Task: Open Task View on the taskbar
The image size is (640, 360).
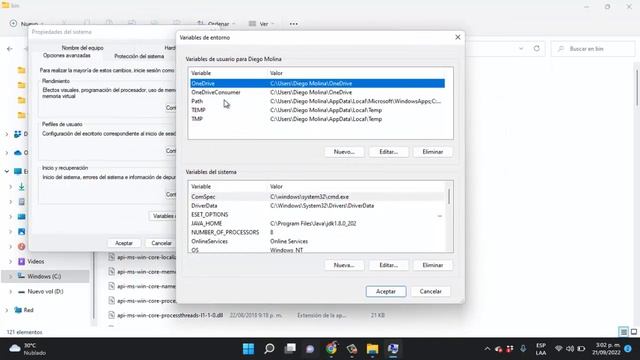Action: 290,349
